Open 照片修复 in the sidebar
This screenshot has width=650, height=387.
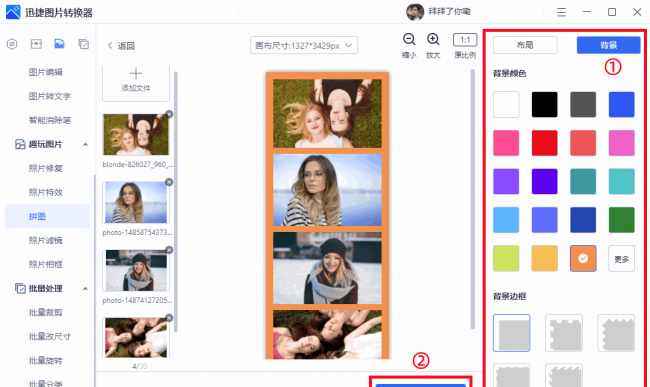click(x=46, y=168)
